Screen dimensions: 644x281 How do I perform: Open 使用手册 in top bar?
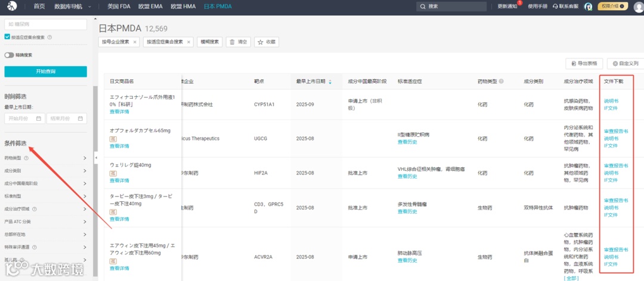tap(538, 7)
